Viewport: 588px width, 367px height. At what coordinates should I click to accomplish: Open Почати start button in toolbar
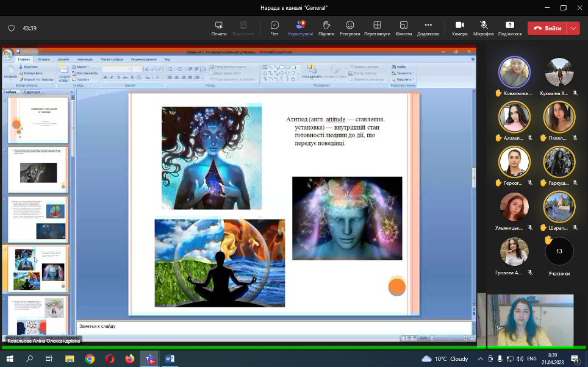click(x=219, y=28)
